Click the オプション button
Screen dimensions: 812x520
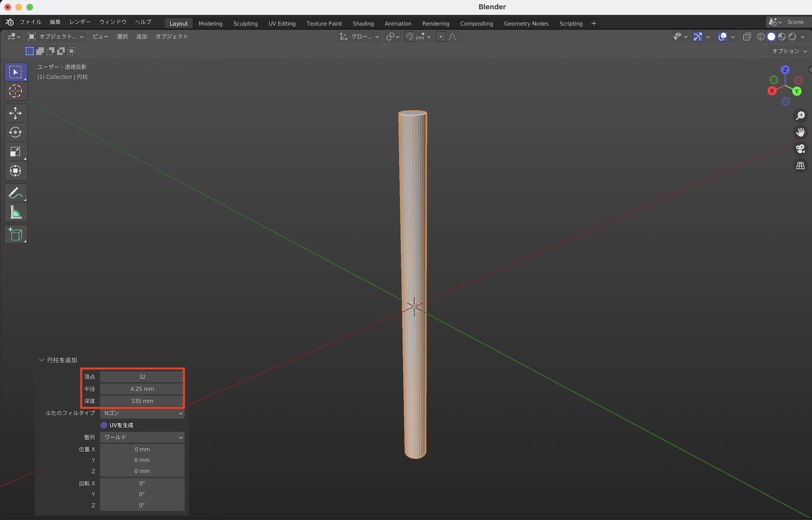click(789, 51)
